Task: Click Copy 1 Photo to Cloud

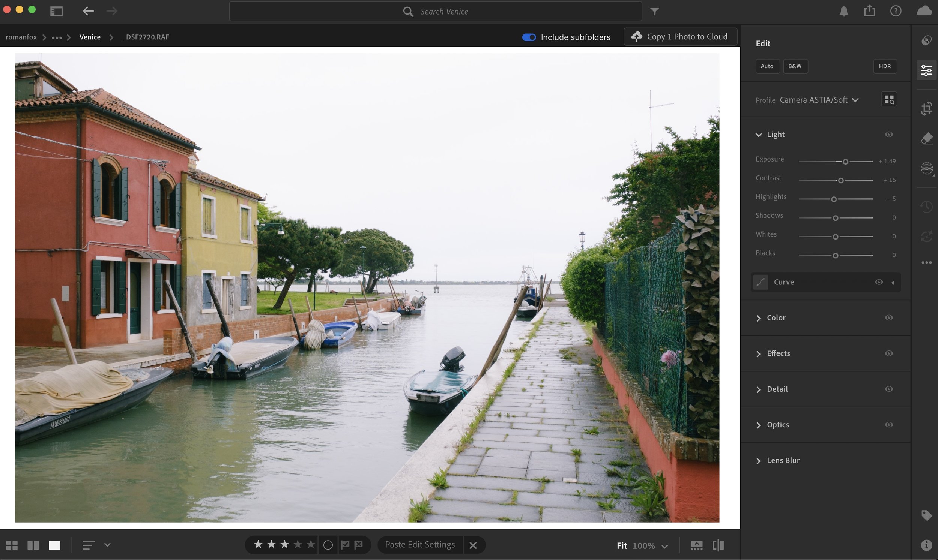Action: (681, 37)
